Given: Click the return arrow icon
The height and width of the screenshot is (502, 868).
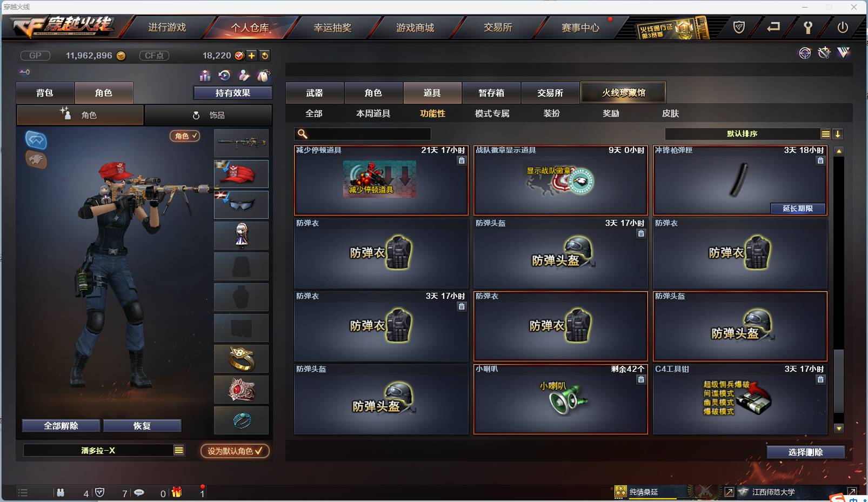Looking at the screenshot, I should tap(773, 26).
